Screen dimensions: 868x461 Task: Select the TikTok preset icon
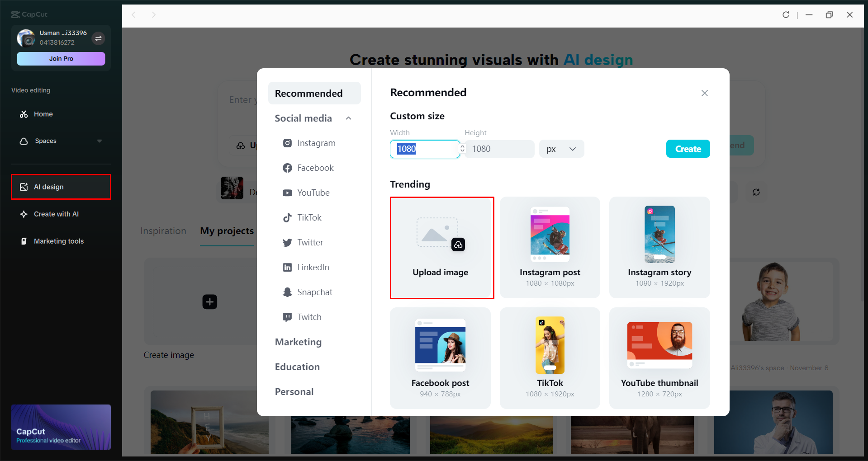[288, 217]
